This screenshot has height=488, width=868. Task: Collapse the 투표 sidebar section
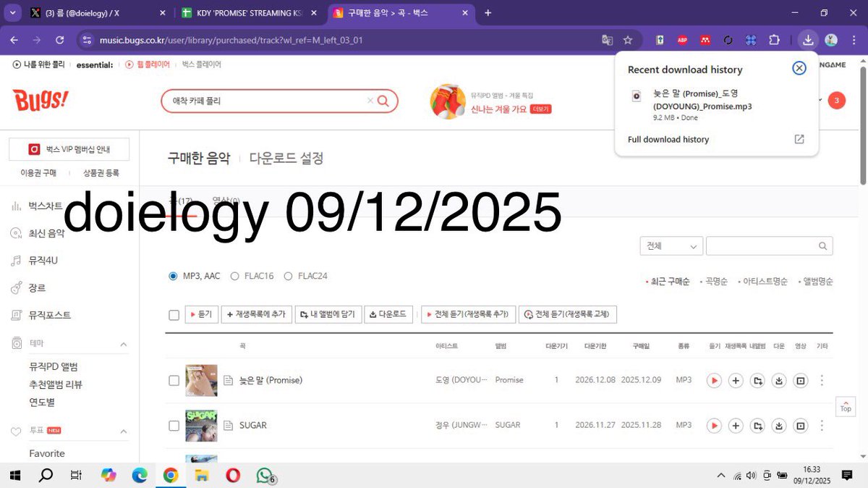point(123,431)
